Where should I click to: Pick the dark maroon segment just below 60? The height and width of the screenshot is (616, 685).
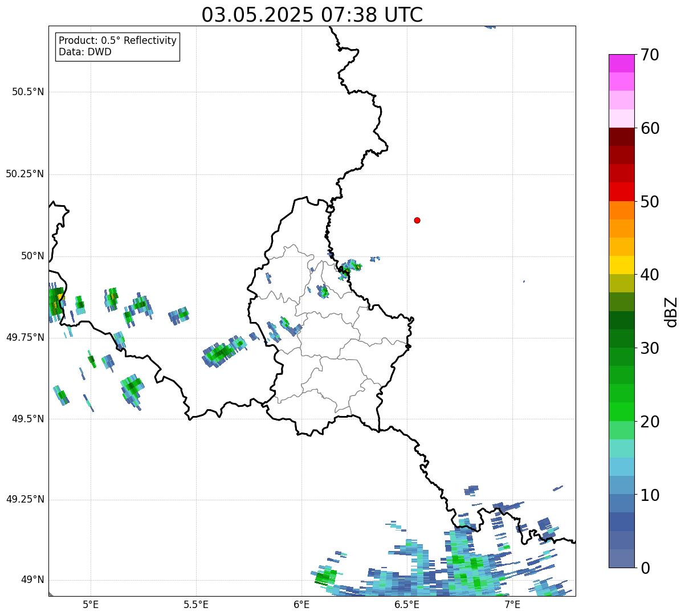coord(621,137)
